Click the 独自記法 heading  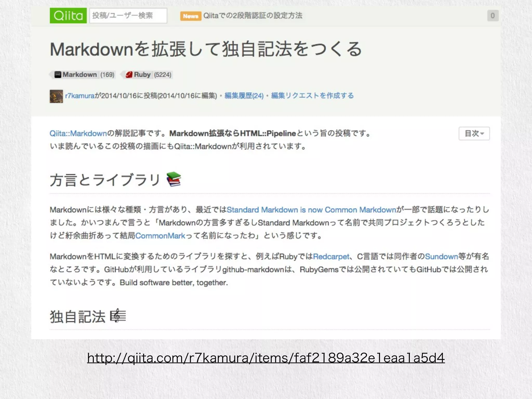click(x=77, y=317)
